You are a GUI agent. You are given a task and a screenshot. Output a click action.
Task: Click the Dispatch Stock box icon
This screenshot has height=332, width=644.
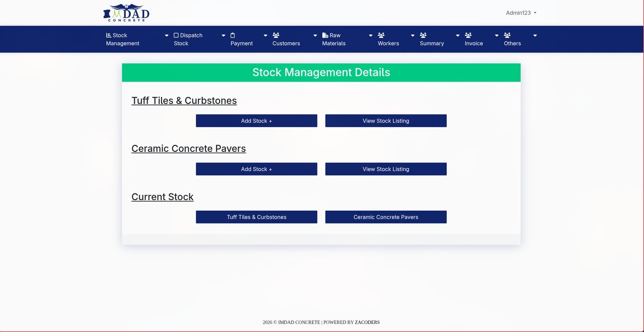coord(176,35)
